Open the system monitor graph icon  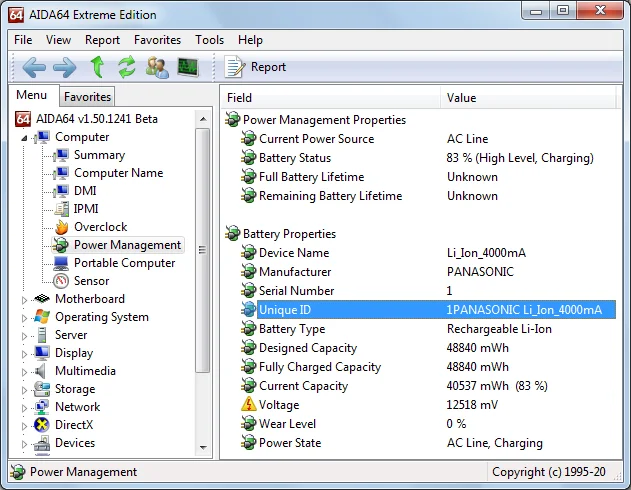pyautogui.click(x=188, y=67)
